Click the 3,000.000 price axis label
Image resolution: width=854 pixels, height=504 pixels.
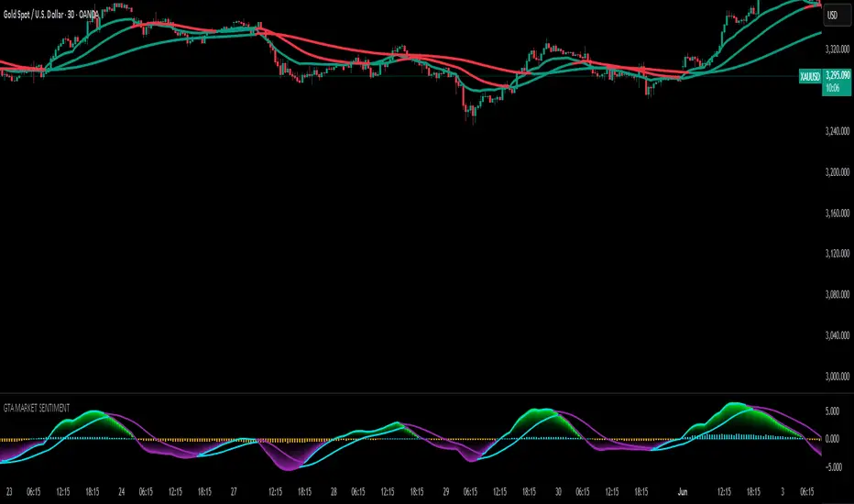pos(838,377)
